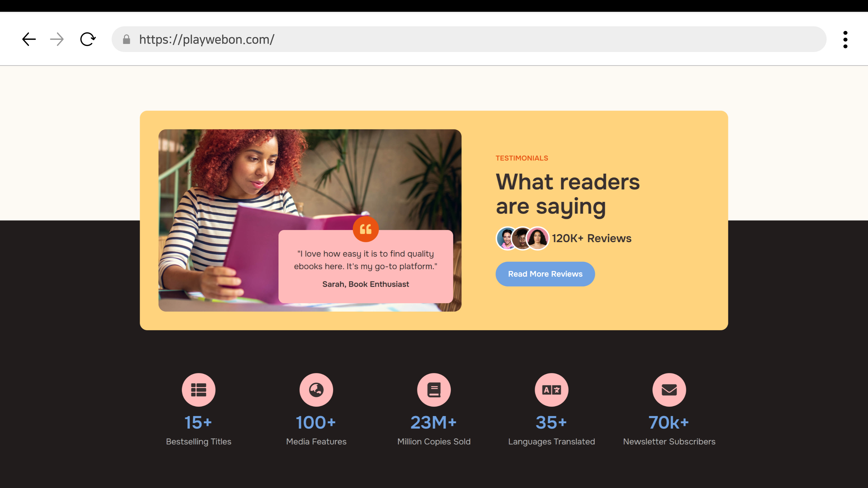Click the browser forward arrow
The width and height of the screenshot is (868, 488).
point(57,39)
